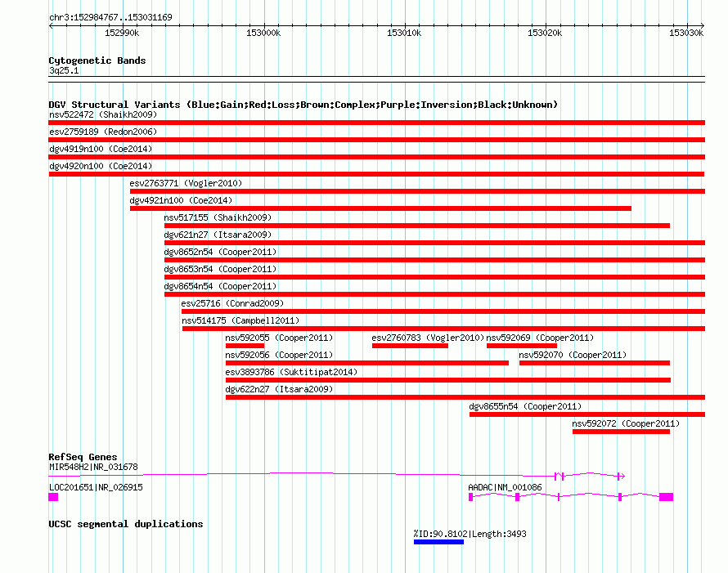Select the nsv592072 (Cooper2011) label
This screenshot has width=728, height=573.
tap(626, 423)
